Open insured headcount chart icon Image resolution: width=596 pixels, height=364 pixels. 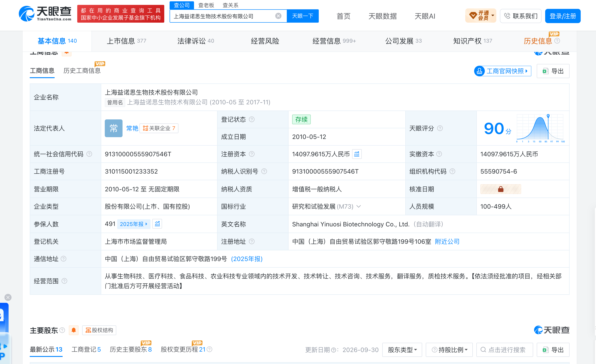[157, 224]
